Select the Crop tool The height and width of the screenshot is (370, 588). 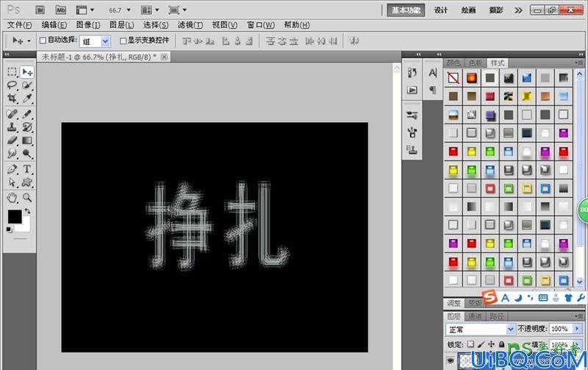coord(12,99)
